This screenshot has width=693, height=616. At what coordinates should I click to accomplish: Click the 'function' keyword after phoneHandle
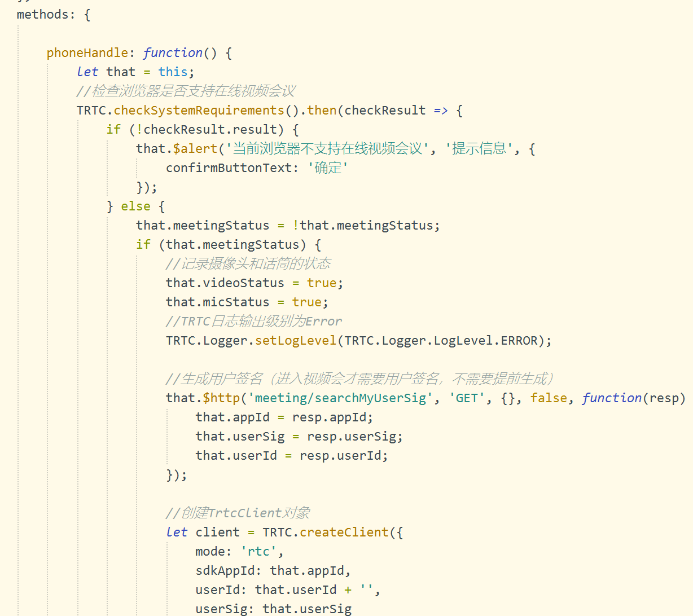[x=173, y=53]
